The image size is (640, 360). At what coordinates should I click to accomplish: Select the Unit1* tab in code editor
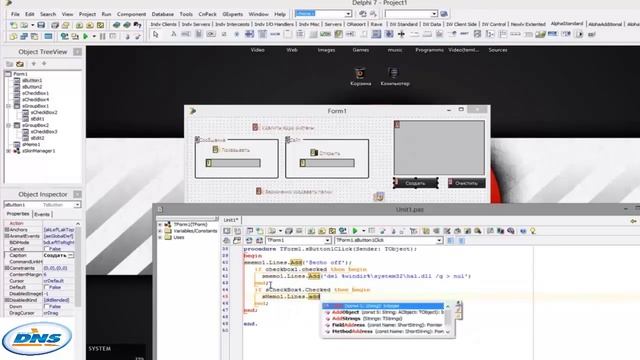231,220
